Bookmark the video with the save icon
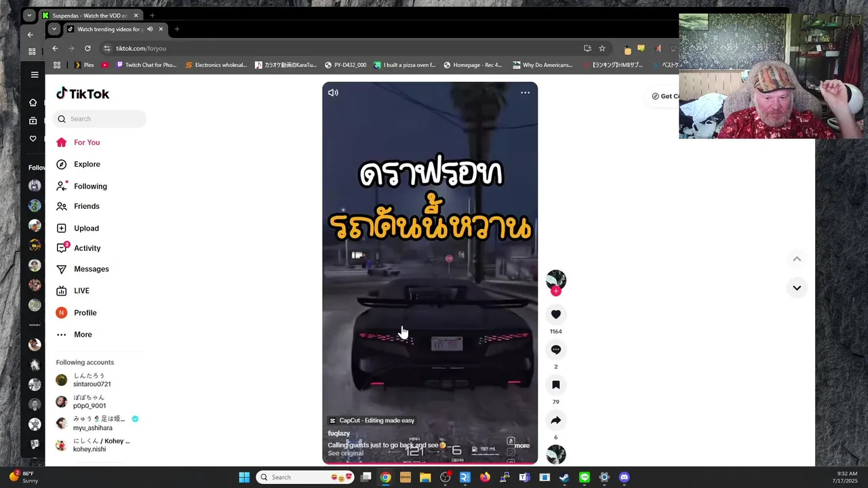Screen dimensions: 868x488 556,385
